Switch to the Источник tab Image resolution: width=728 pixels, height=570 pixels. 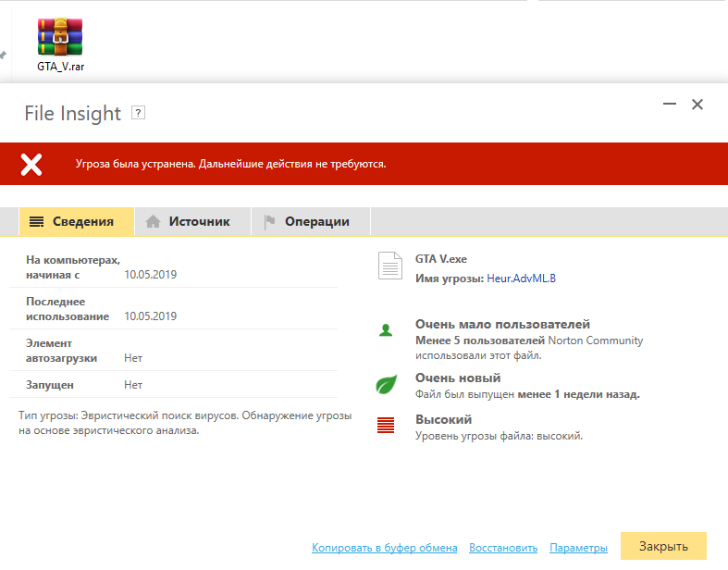192,221
